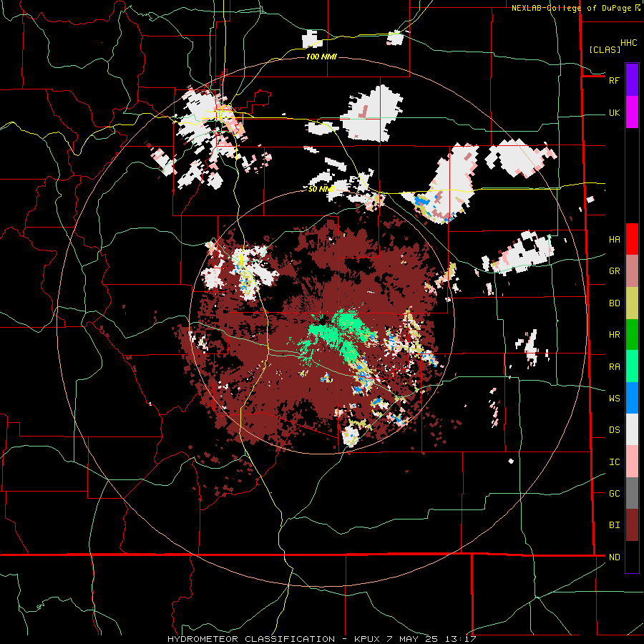Click the ND black legend swatch
644x644 pixels.
pyautogui.click(x=632, y=557)
